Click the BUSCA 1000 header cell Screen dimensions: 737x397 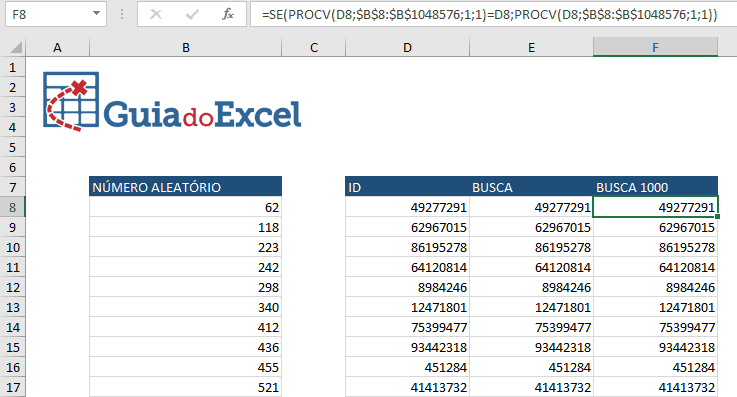[655, 187]
